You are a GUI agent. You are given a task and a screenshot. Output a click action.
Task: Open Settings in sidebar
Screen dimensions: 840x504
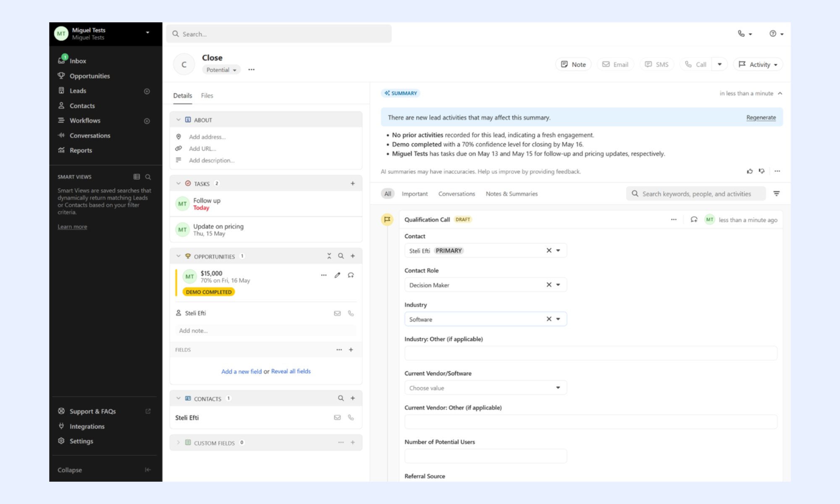(81, 441)
